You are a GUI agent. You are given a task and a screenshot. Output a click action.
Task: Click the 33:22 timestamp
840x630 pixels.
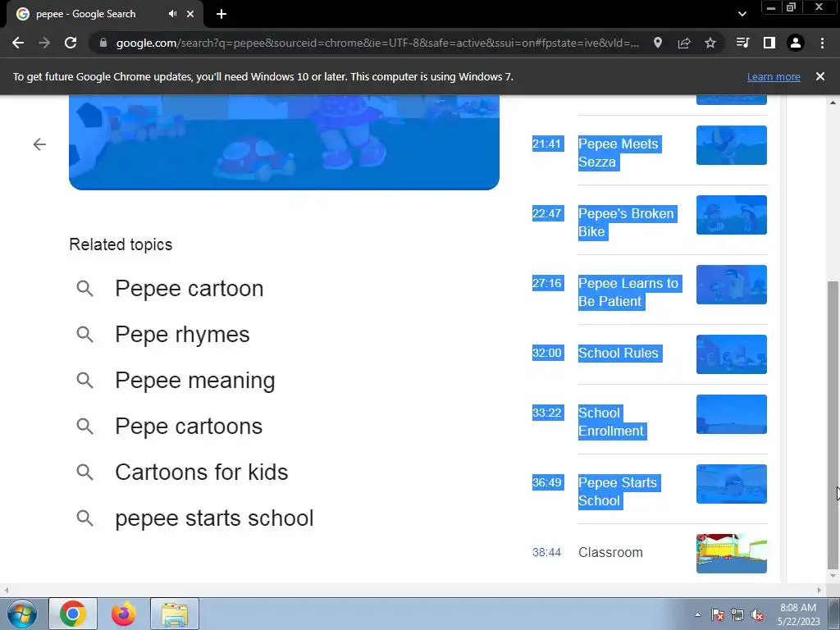[547, 413]
